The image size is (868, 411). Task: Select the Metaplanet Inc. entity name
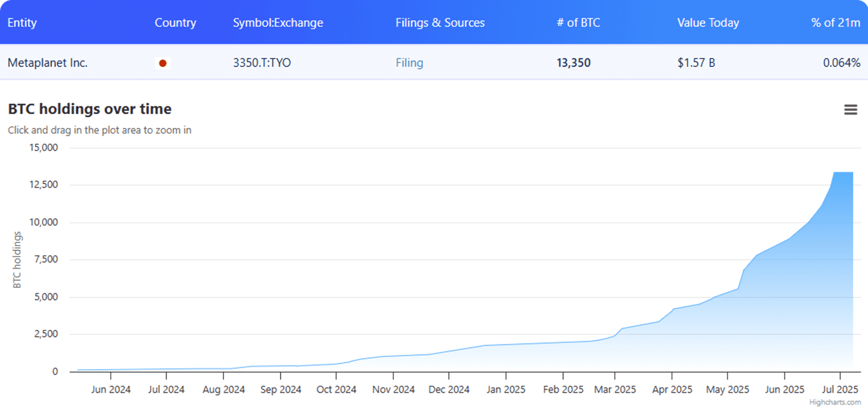[48, 63]
